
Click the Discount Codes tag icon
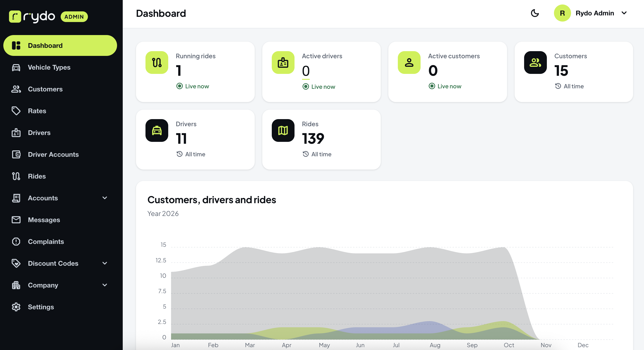[16, 263]
